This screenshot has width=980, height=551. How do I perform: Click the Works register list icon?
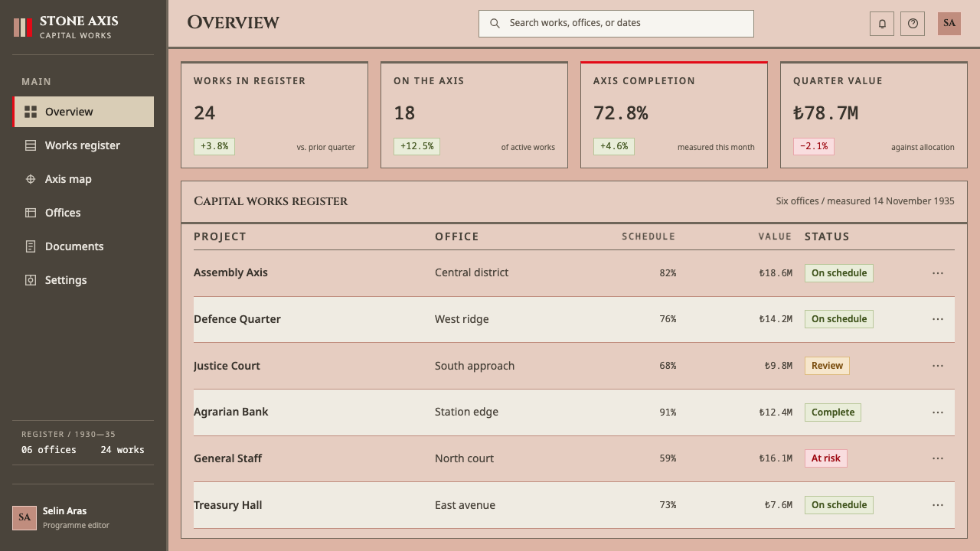pos(31,145)
